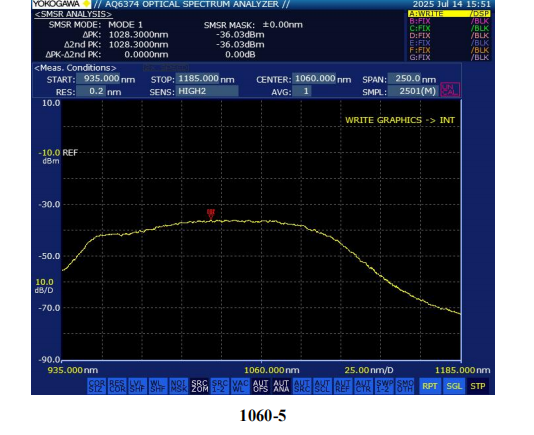Click the 10.0 dB/D scale label
Image resolution: width=534 pixels, height=435 pixels.
tap(44, 286)
